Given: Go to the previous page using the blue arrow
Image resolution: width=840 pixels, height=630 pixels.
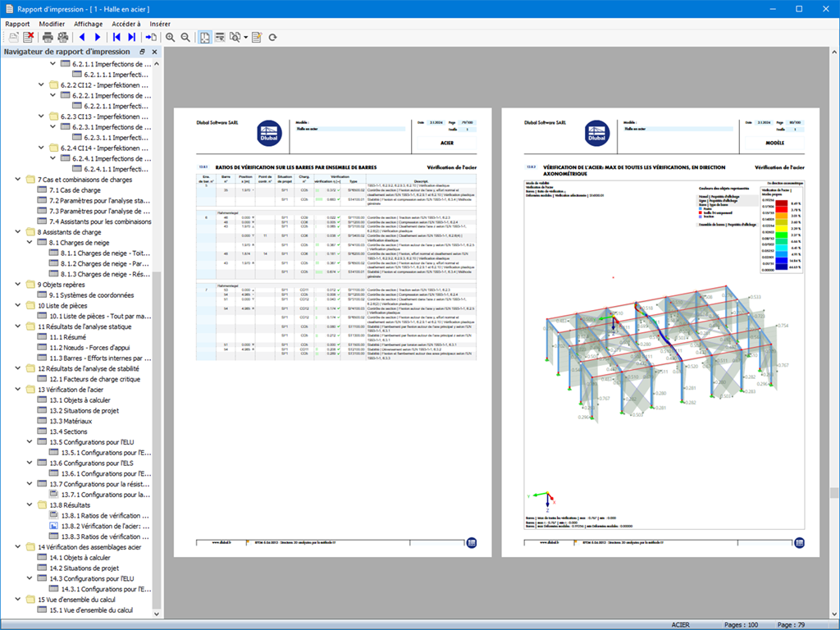Looking at the screenshot, I should (x=83, y=37).
